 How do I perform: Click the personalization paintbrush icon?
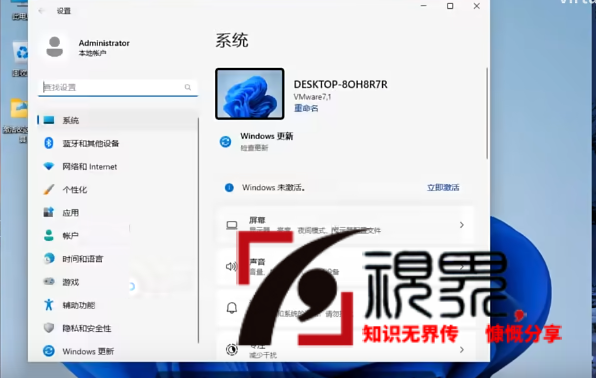tap(49, 189)
